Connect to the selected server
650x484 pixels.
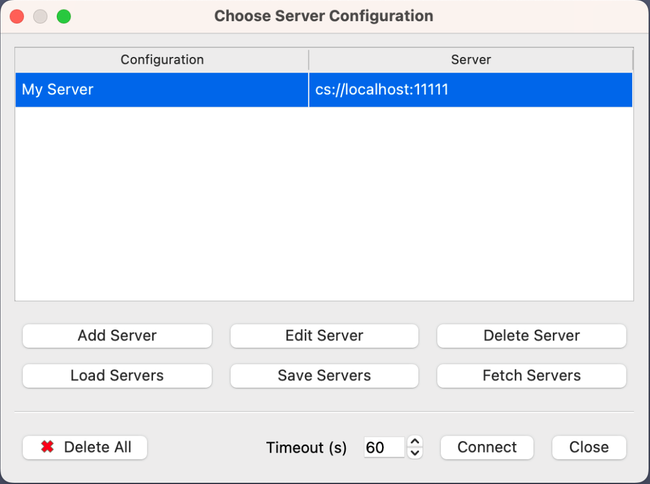[x=487, y=447]
